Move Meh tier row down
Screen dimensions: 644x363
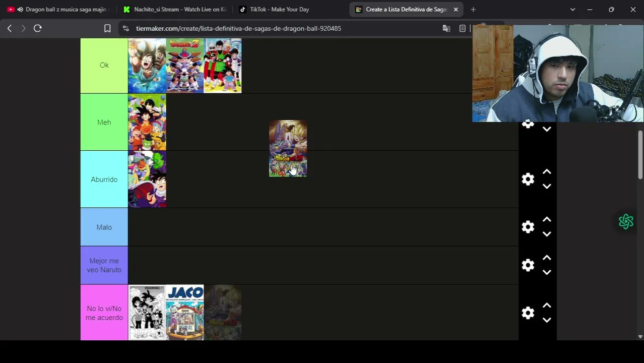[547, 129]
